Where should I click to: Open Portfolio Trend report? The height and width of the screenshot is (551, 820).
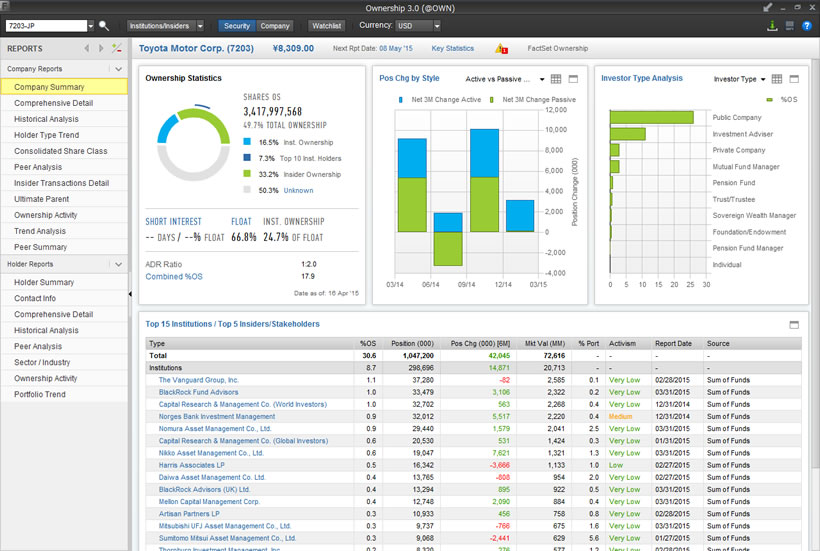(x=64, y=395)
